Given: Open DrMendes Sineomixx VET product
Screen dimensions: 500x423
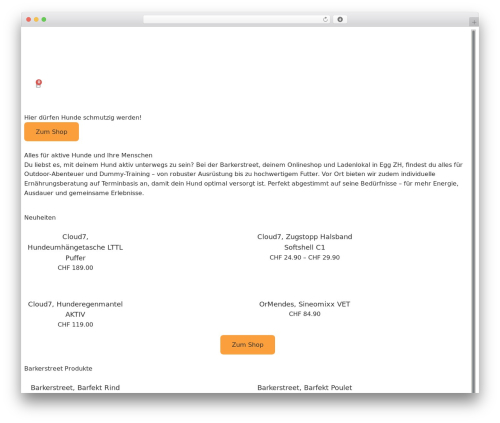Looking at the screenshot, I should pyautogui.click(x=305, y=304).
